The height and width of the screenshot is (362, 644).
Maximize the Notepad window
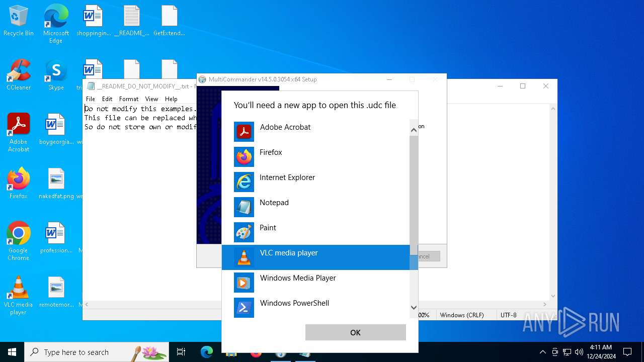coord(523,86)
